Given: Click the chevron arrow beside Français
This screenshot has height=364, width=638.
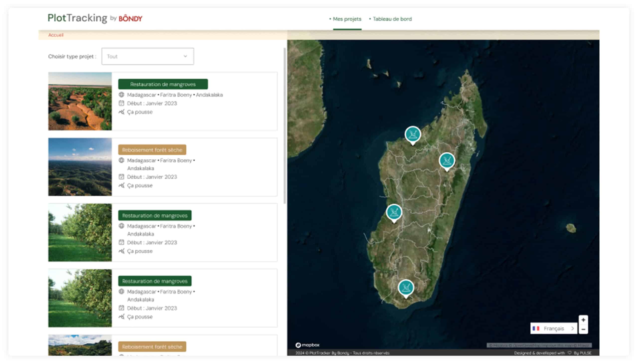Looking at the screenshot, I should click(572, 328).
